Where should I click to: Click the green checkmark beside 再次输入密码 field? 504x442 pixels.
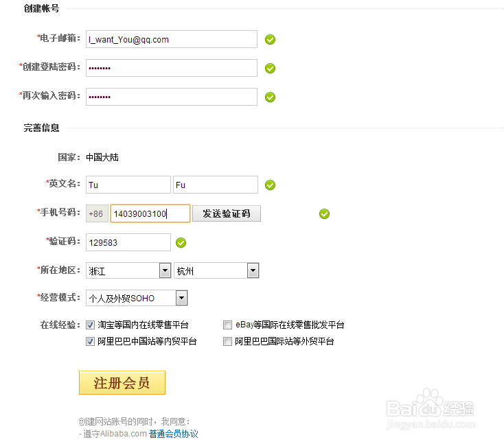click(x=270, y=97)
